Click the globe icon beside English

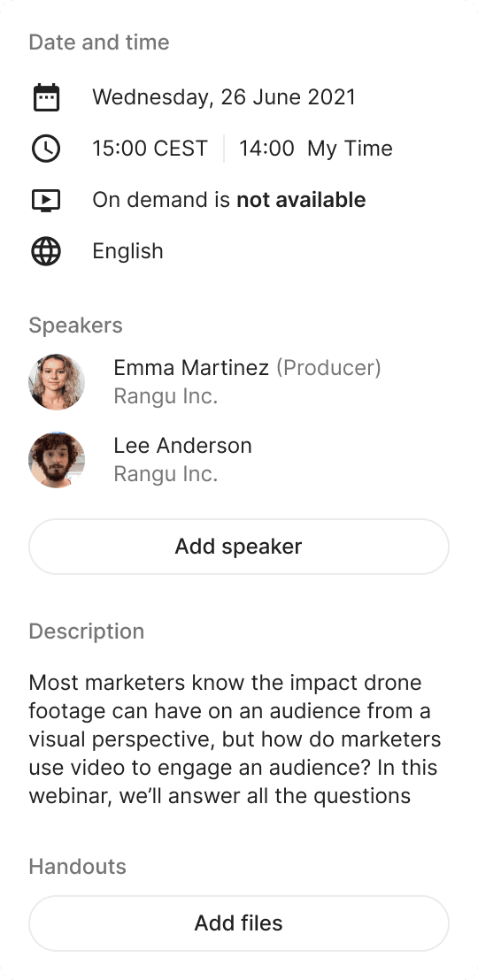tap(46, 251)
